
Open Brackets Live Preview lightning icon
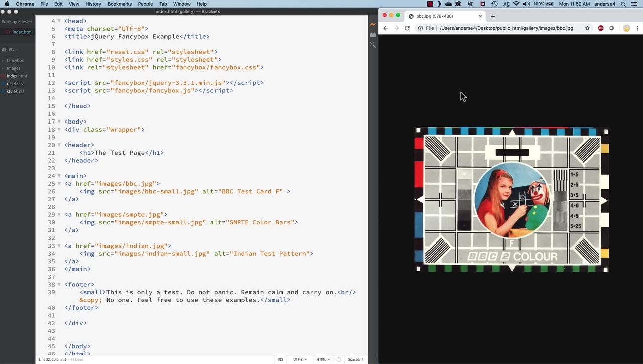(x=373, y=24)
